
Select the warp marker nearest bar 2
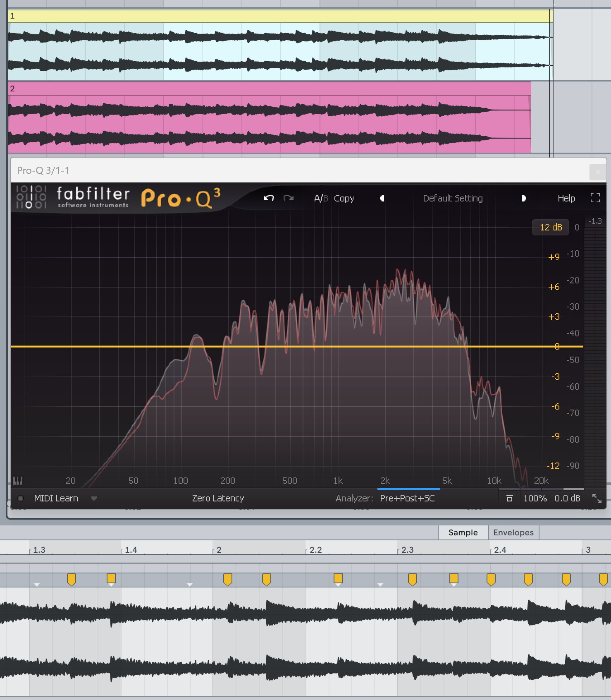click(227, 580)
